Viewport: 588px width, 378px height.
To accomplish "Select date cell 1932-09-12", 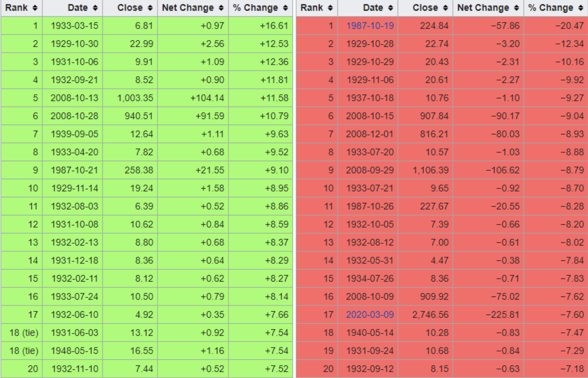I will [368, 369].
